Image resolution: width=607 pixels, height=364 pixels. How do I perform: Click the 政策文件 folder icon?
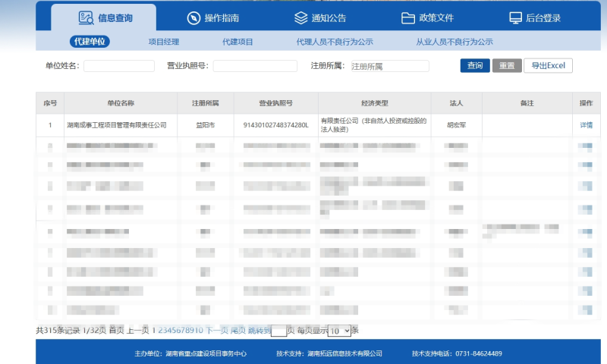[408, 17]
